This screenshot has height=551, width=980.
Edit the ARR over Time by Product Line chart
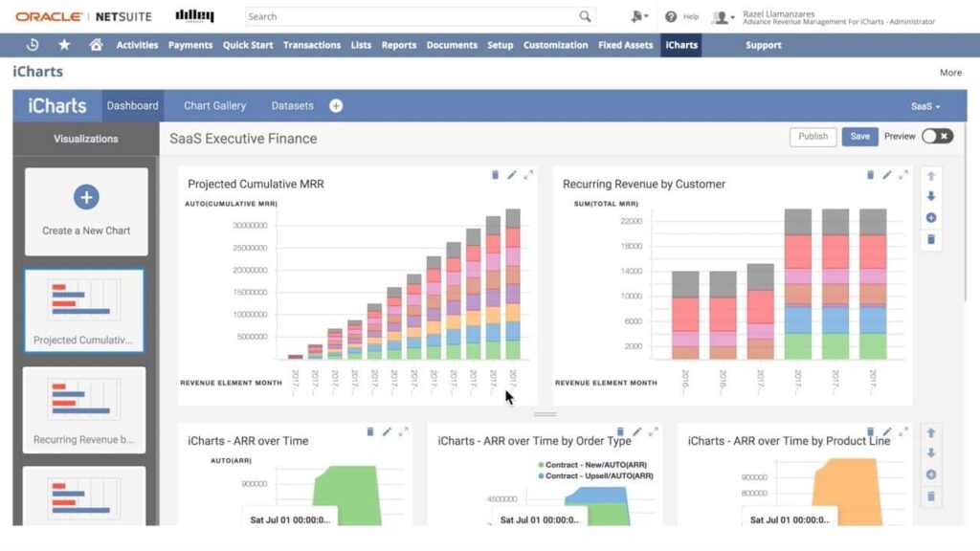(x=887, y=431)
